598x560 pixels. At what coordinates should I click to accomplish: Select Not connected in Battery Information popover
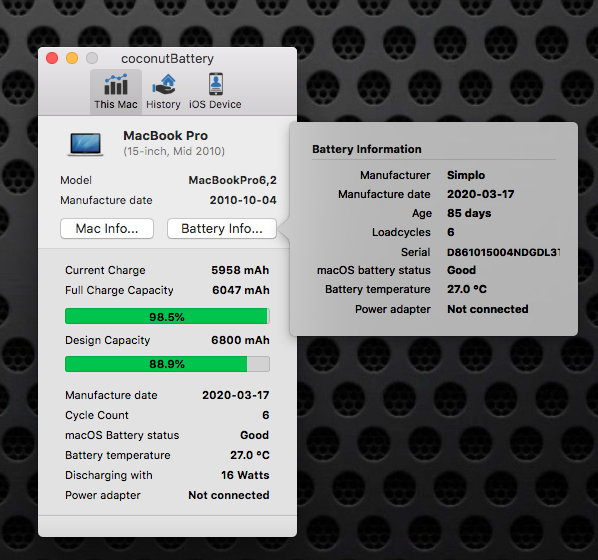pos(488,309)
